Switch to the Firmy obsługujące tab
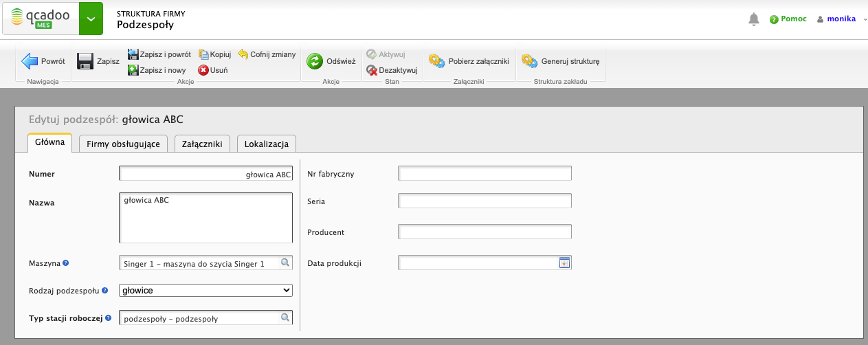The width and height of the screenshot is (868, 345). [123, 144]
